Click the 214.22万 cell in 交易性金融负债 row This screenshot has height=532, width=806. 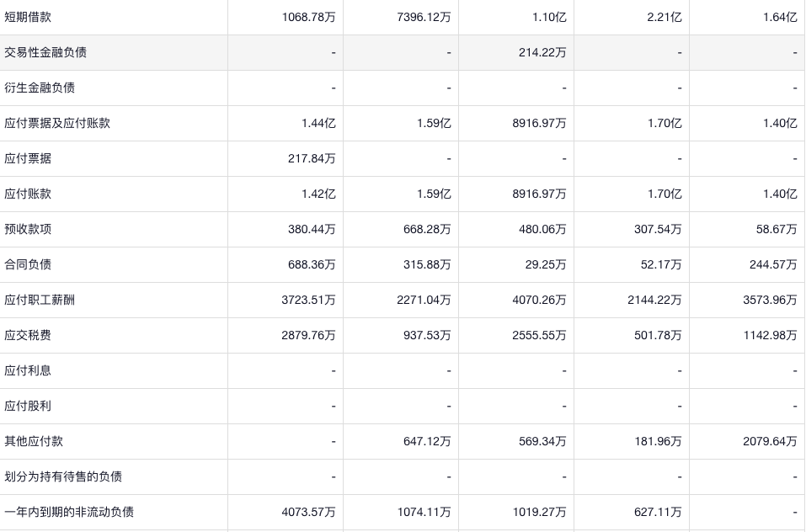[x=542, y=52]
